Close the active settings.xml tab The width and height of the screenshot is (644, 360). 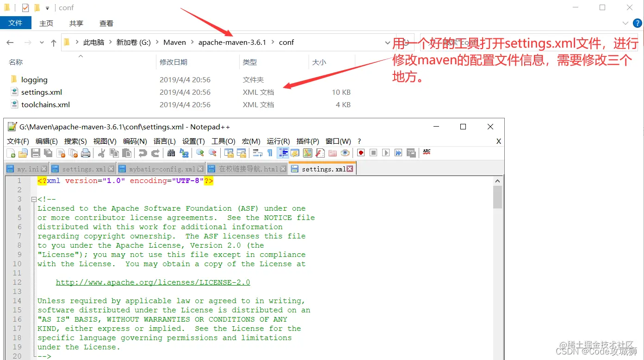click(x=350, y=169)
